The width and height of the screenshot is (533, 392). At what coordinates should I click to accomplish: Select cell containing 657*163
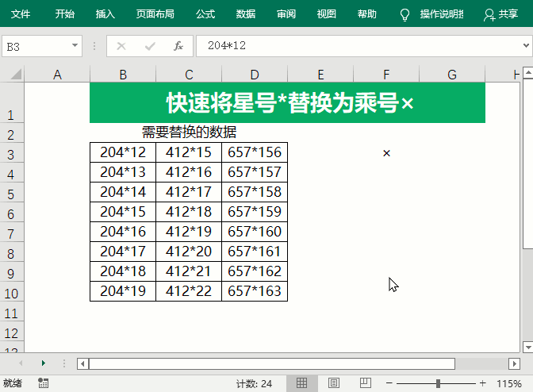pyautogui.click(x=255, y=291)
